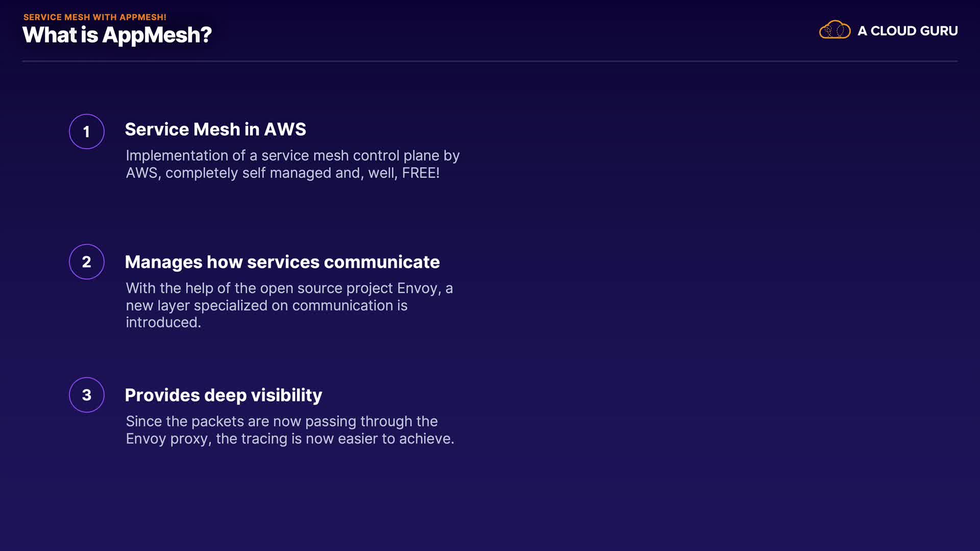Click the horizontal divider line under the title
This screenshot has height=551, width=980.
(490, 61)
